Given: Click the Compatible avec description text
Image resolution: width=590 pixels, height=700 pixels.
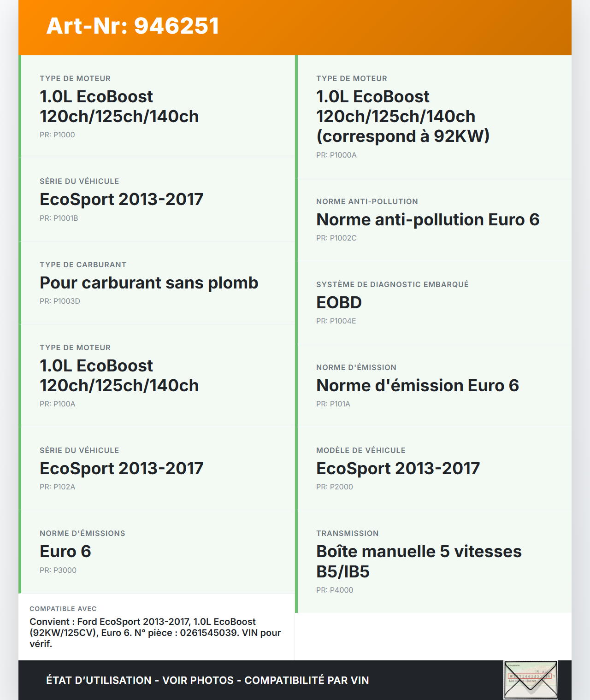Looking at the screenshot, I should (x=155, y=633).
